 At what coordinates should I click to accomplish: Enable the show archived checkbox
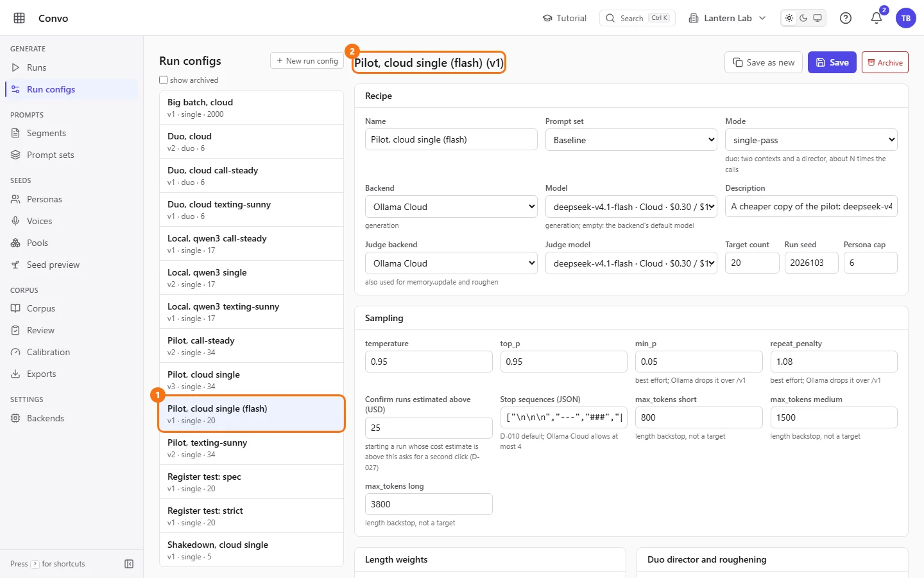coord(164,80)
